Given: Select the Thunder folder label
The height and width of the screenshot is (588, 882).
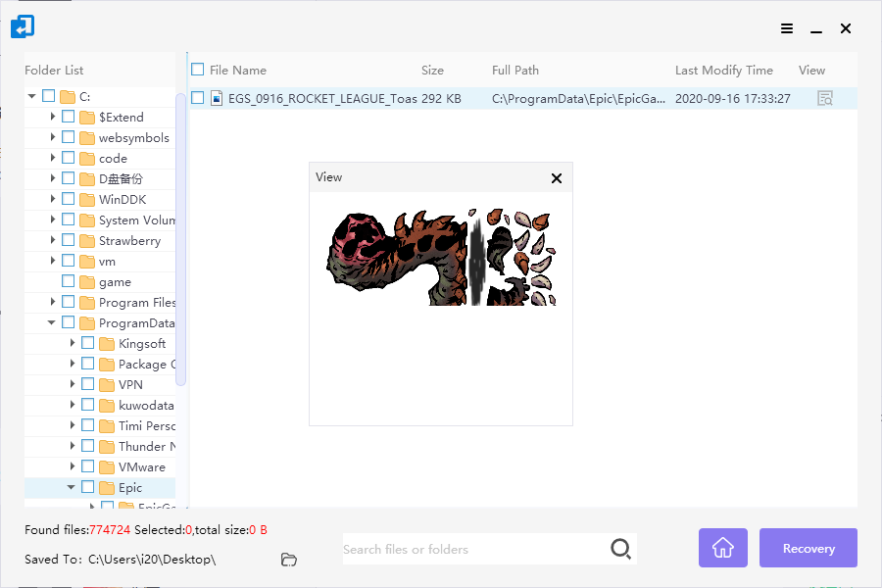Looking at the screenshot, I should [147, 447].
